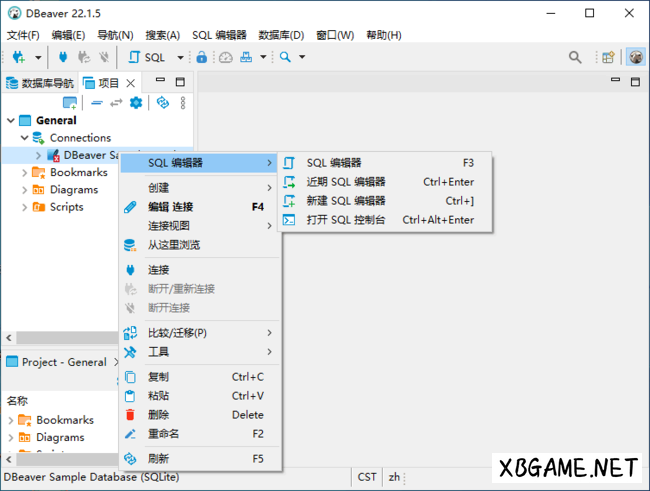Select '打开 SQL 控制台' submenu entry
The width and height of the screenshot is (650, 491).
click(346, 220)
